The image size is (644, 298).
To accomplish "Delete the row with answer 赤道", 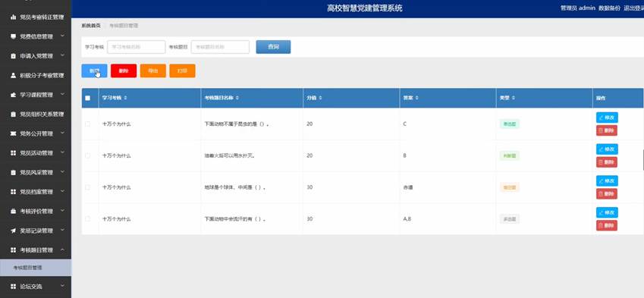I will pyautogui.click(x=607, y=194).
